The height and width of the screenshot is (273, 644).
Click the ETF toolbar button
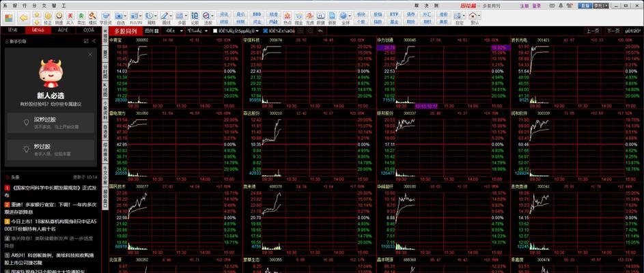point(394,14)
